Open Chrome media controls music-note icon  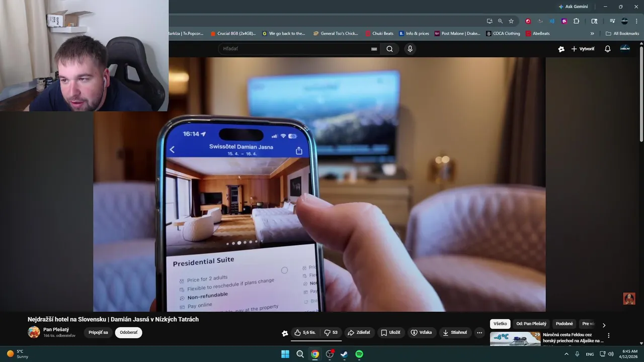point(612,21)
